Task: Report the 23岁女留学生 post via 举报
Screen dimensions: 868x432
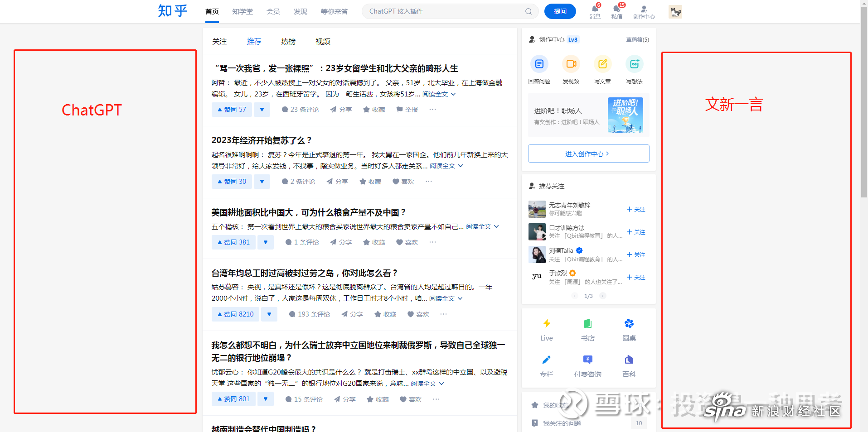Action: click(x=407, y=110)
